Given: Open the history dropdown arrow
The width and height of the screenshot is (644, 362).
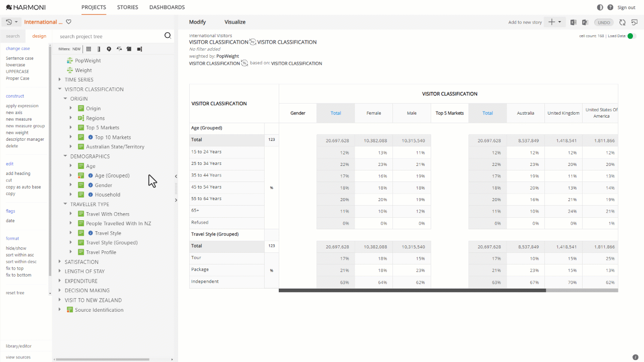Looking at the screenshot, I should click(x=16, y=22).
